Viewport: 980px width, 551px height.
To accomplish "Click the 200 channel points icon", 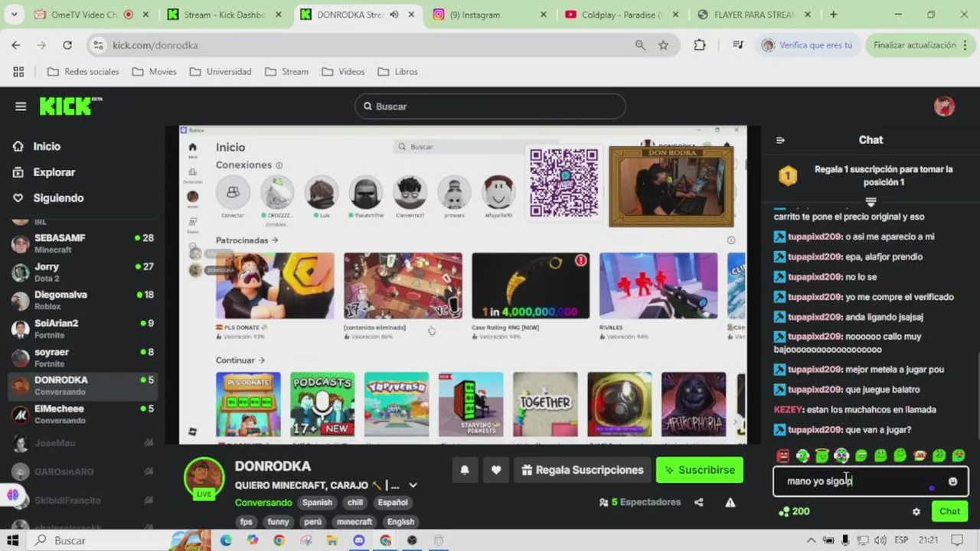I will pyautogui.click(x=782, y=511).
